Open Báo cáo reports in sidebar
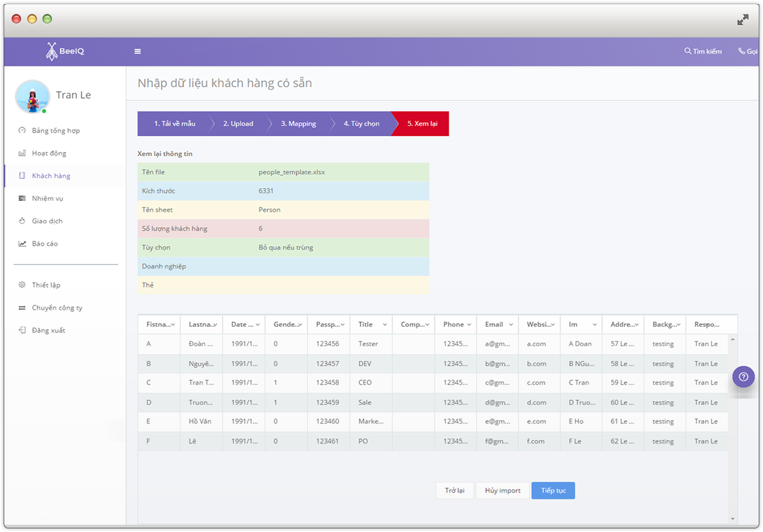The height and width of the screenshot is (532, 763). pos(44,244)
